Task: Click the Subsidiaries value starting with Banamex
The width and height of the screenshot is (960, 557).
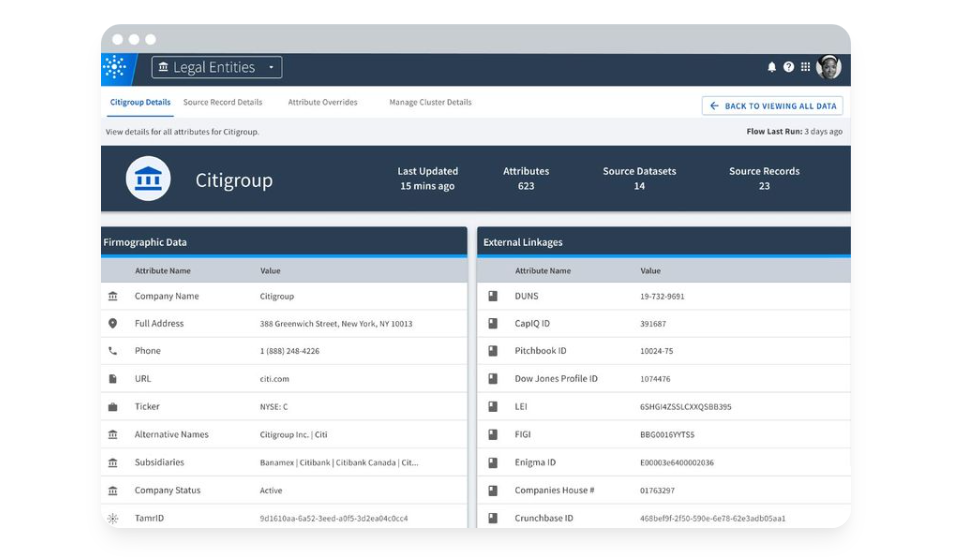Action: pyautogui.click(x=339, y=463)
